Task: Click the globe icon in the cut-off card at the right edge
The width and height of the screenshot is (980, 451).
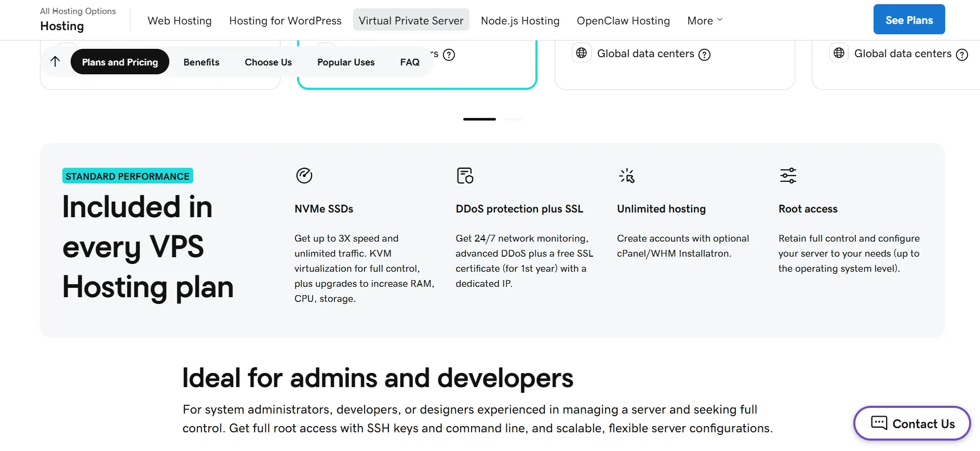Action: coord(839,53)
